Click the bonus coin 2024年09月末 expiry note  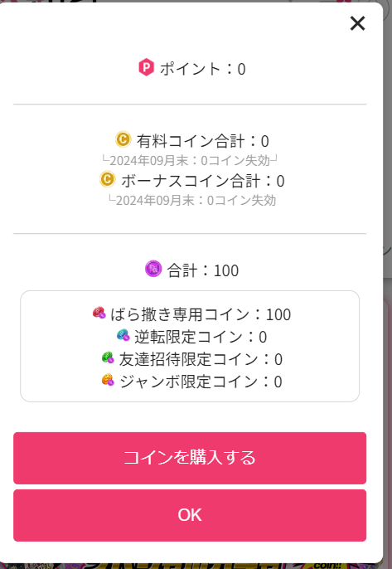[x=192, y=201]
